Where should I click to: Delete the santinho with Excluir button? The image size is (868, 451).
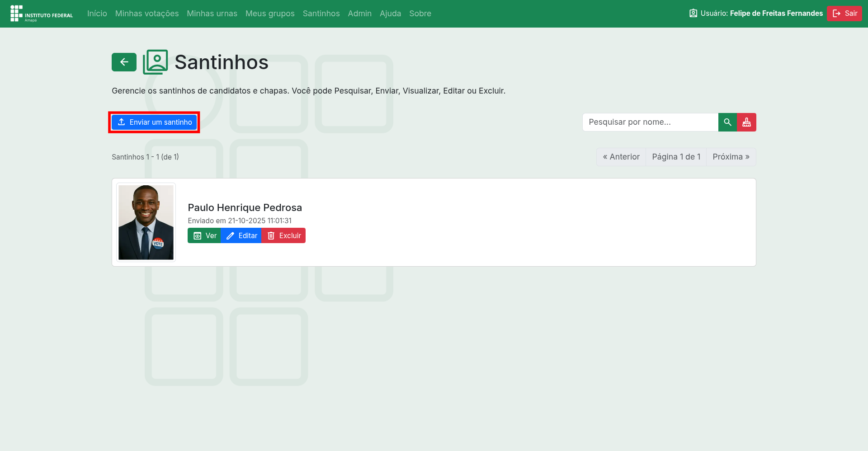coord(283,236)
